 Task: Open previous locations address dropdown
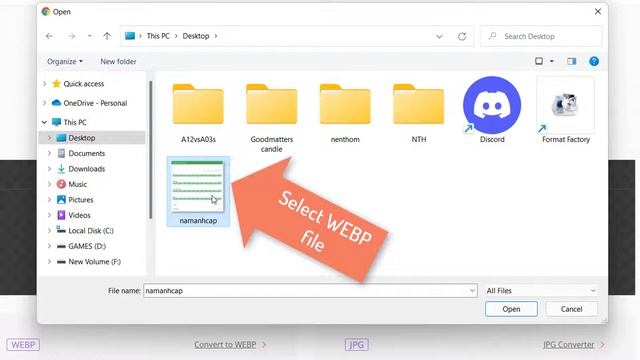pyautogui.click(x=439, y=36)
